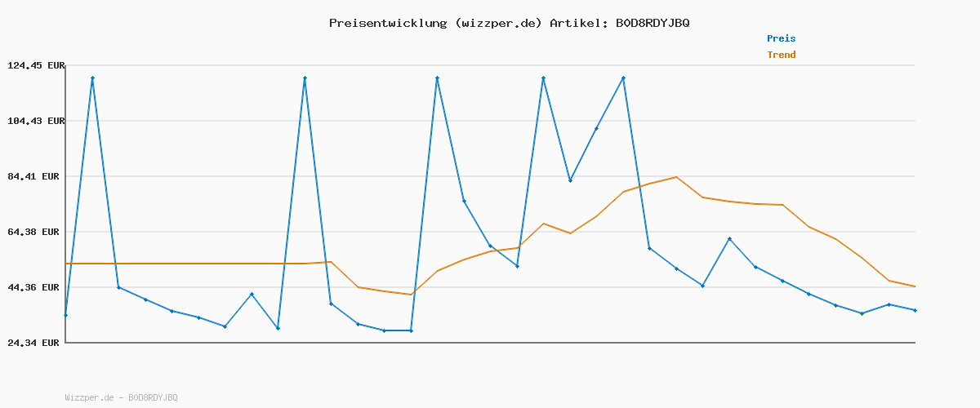Click the very first blue price data point
The image size is (980, 408).
pos(65,315)
